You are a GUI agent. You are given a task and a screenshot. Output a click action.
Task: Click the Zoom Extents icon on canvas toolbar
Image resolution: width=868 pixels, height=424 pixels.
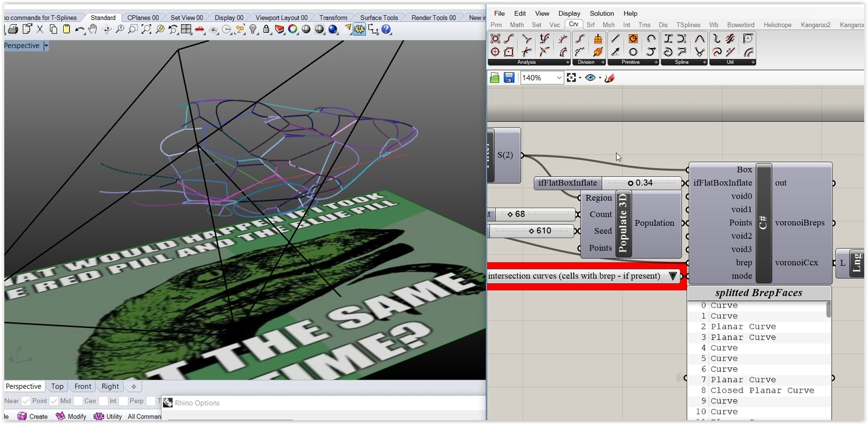click(x=571, y=78)
